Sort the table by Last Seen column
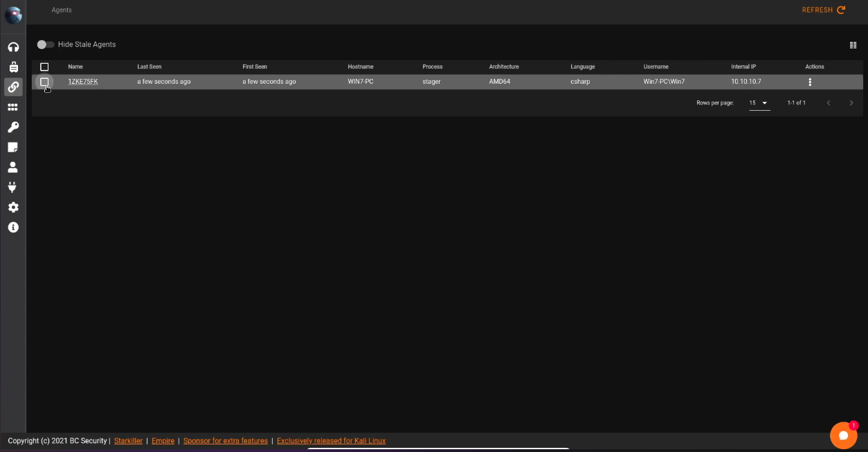Screen dimensions: 868x452 (150, 67)
